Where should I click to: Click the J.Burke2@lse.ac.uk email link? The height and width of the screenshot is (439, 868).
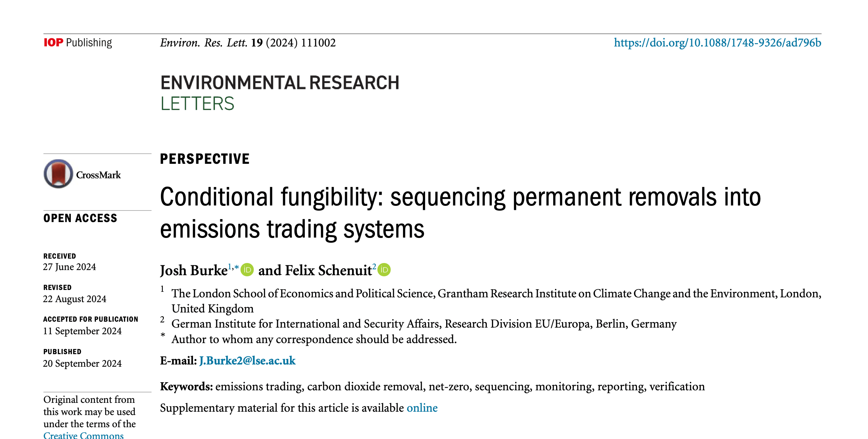tap(247, 360)
